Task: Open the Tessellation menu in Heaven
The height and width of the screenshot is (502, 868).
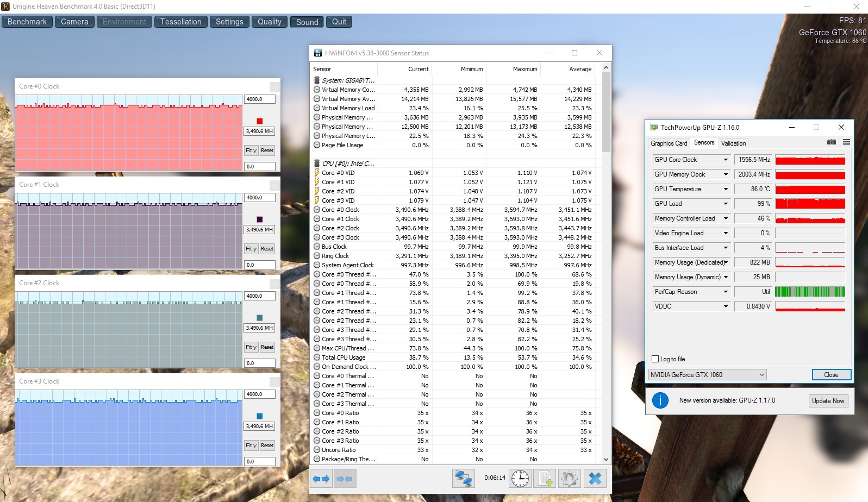Action: tap(181, 22)
